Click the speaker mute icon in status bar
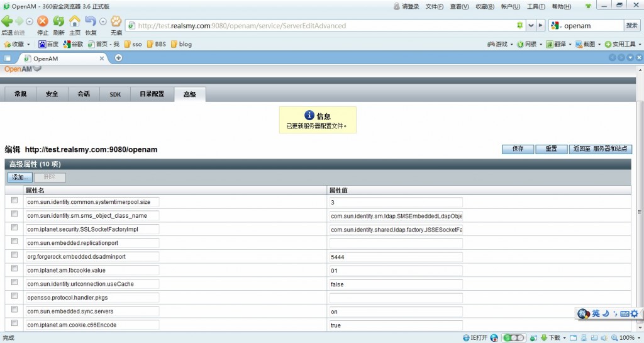 coord(604,338)
